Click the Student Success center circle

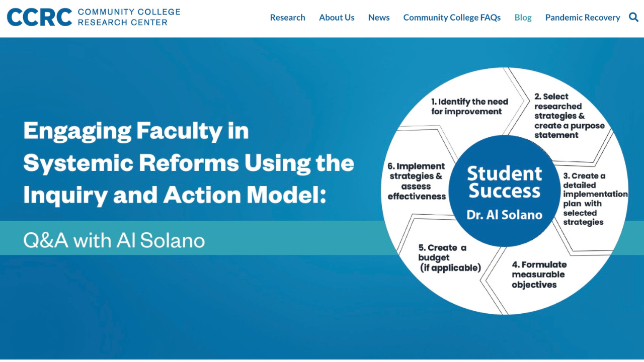(x=504, y=183)
